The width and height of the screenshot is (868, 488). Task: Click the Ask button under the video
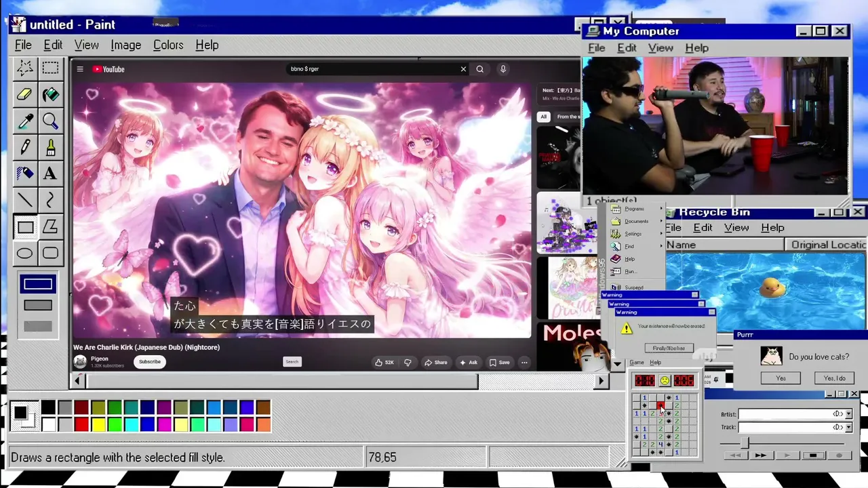click(469, 363)
